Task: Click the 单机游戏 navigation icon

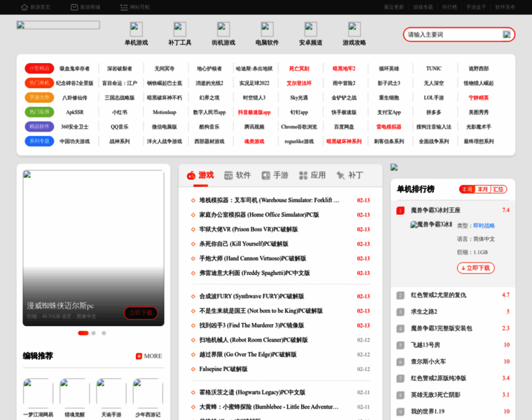Action: (136, 29)
